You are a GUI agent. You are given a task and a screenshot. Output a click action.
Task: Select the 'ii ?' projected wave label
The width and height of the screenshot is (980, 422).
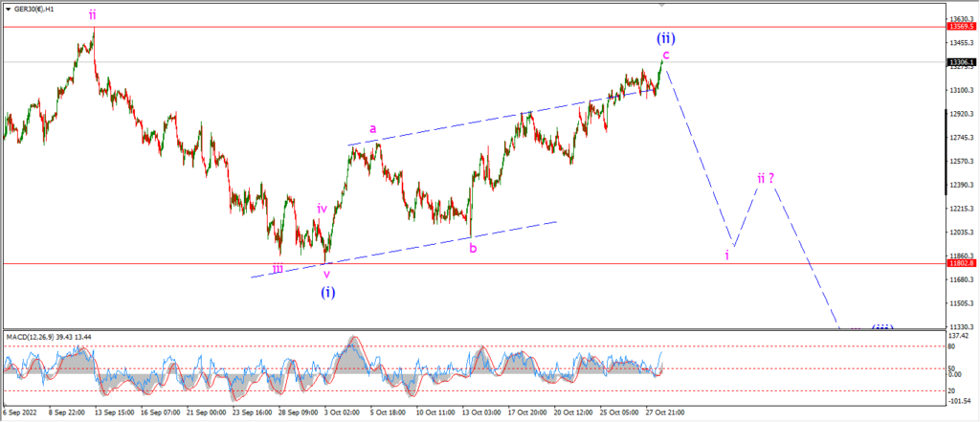pos(766,178)
